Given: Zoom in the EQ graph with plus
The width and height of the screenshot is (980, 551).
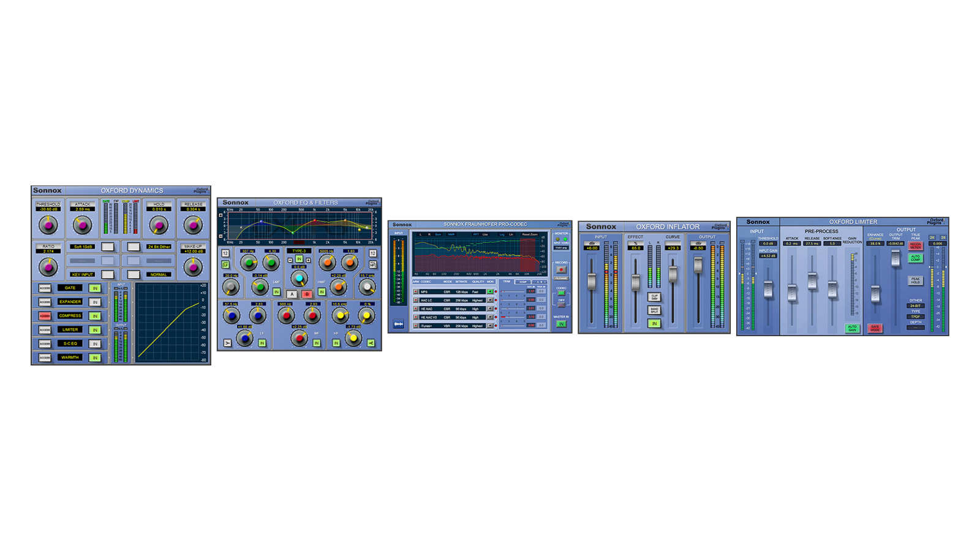Looking at the screenshot, I should click(221, 216).
